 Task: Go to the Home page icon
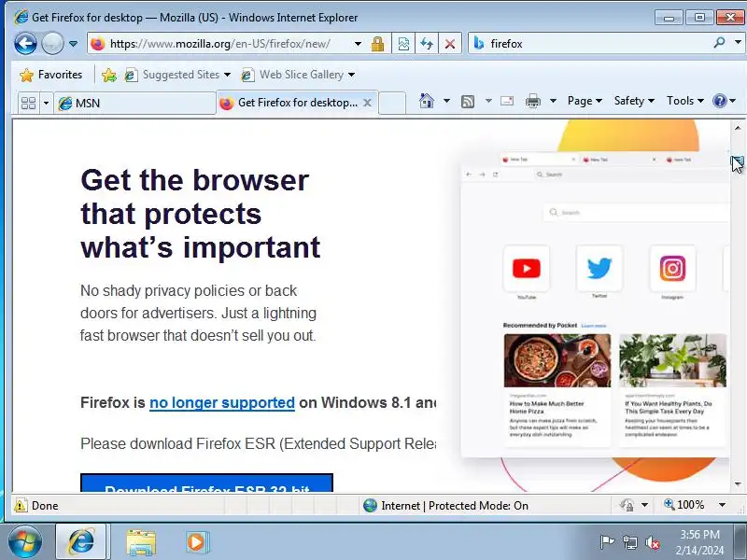[427, 101]
